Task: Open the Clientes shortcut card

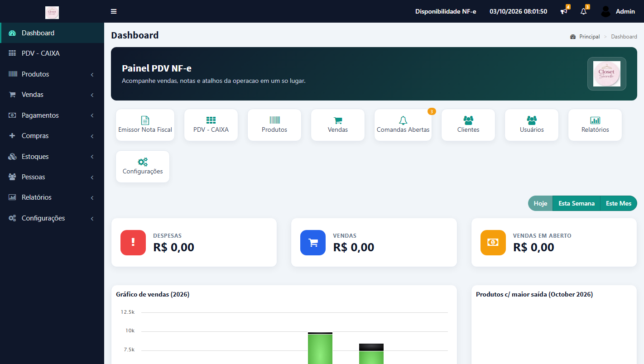Action: (468, 125)
